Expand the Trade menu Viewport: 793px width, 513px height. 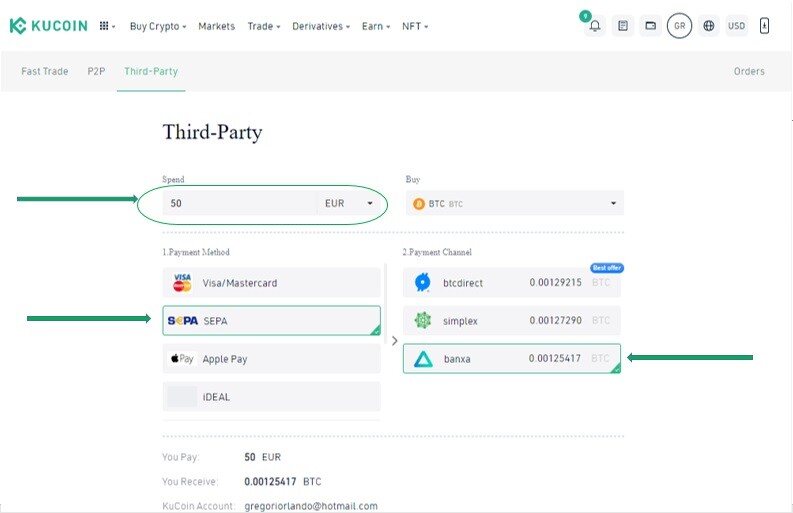coord(263,26)
